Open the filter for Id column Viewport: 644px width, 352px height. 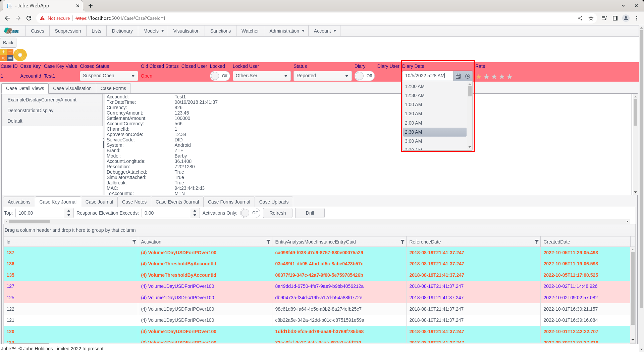point(134,242)
